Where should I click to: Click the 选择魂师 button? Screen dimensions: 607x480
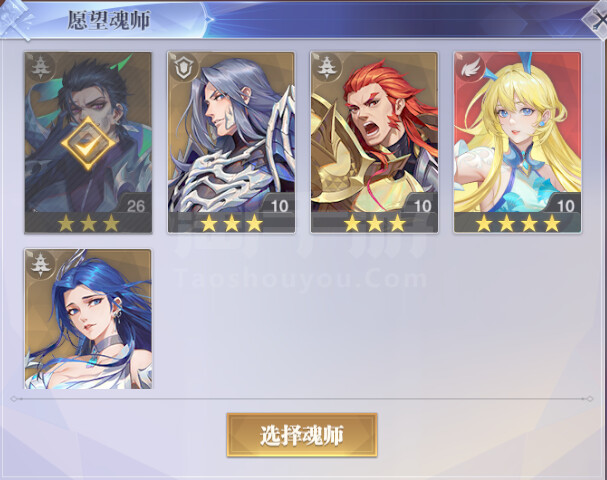[302, 435]
